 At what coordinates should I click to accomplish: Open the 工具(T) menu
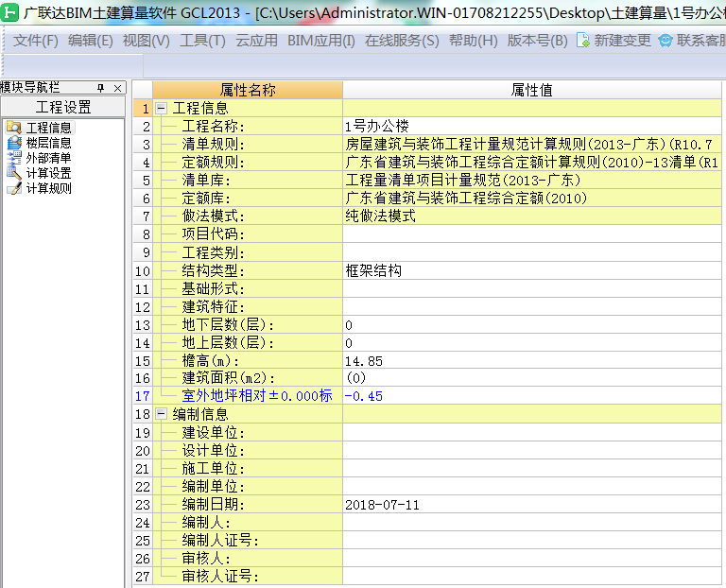click(x=203, y=41)
